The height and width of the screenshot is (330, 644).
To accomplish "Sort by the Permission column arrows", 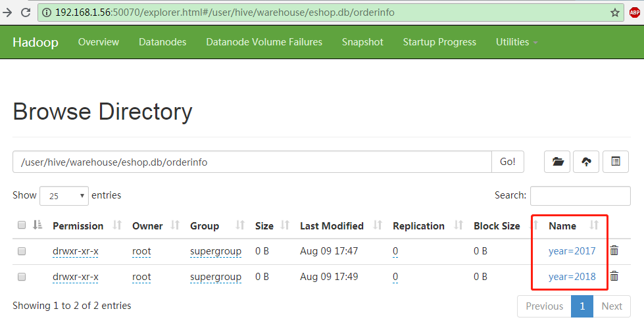I will (x=117, y=225).
